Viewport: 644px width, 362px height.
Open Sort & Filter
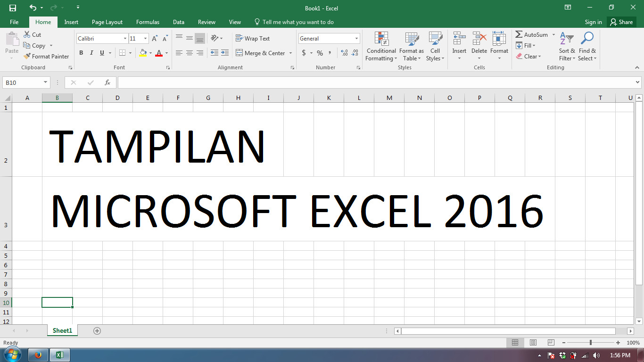567,46
